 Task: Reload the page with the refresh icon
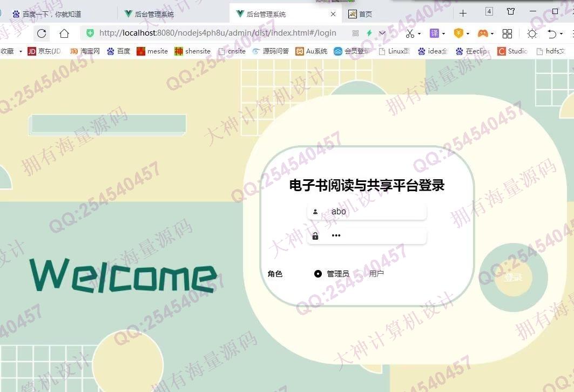[x=42, y=33]
